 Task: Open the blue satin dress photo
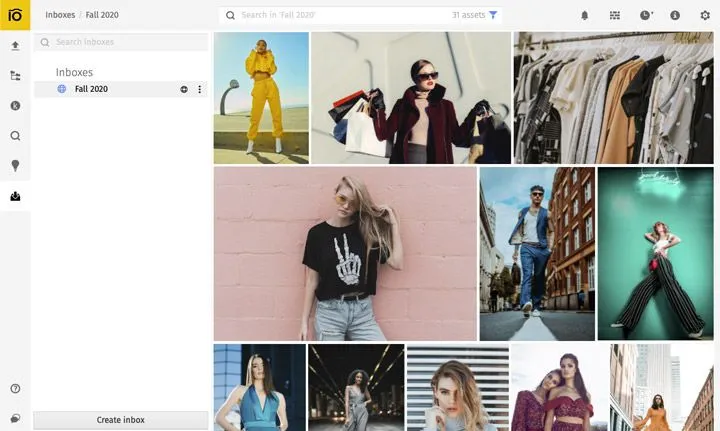click(x=259, y=387)
